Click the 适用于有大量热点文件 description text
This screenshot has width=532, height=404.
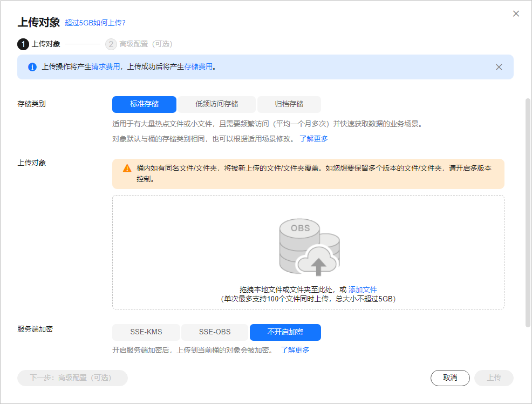(268, 124)
